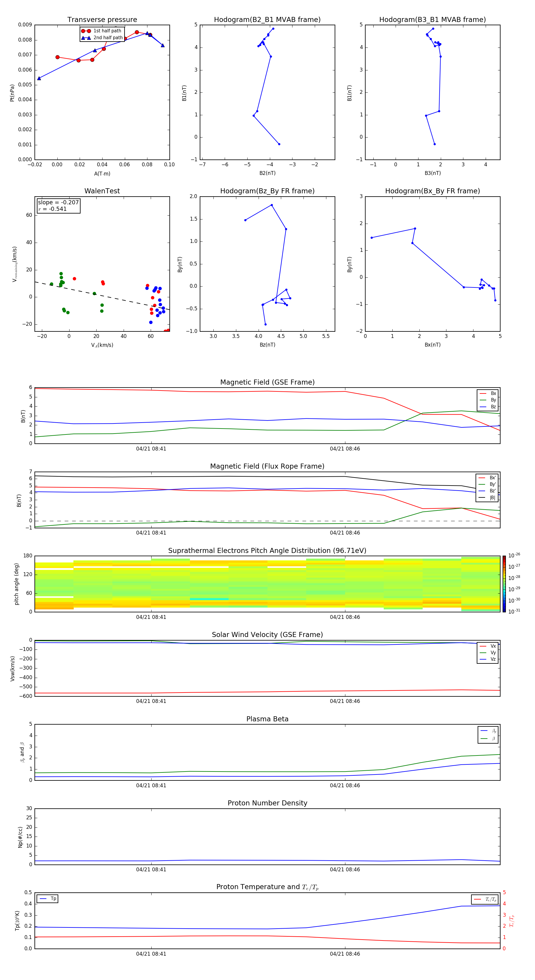Click the "Bz(nT)" x-axis label
The image size is (535, 980).
[267, 345]
